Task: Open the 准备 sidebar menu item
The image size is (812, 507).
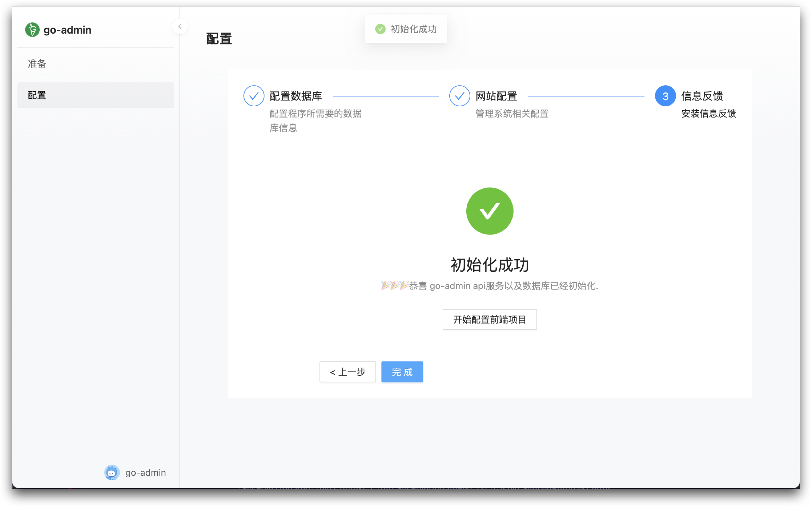Action: click(x=95, y=63)
